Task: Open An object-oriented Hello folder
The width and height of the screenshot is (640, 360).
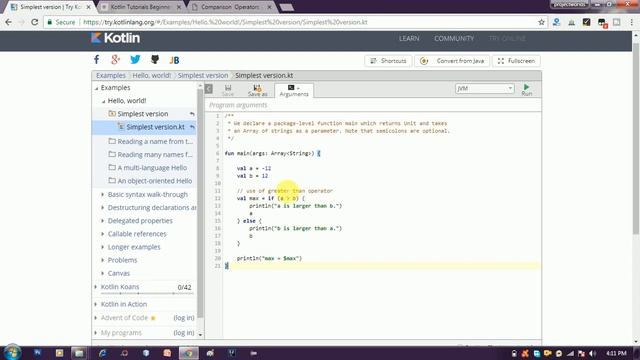Action: click(150, 181)
